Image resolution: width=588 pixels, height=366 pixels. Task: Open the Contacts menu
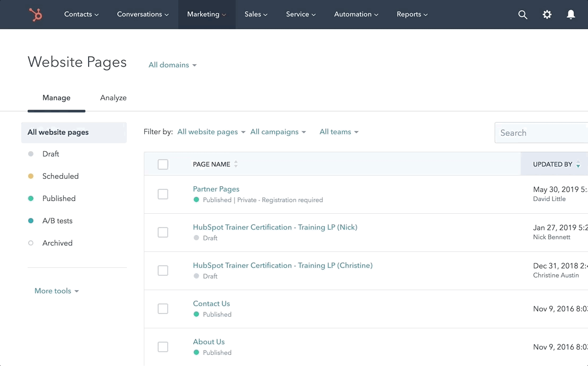pos(81,14)
